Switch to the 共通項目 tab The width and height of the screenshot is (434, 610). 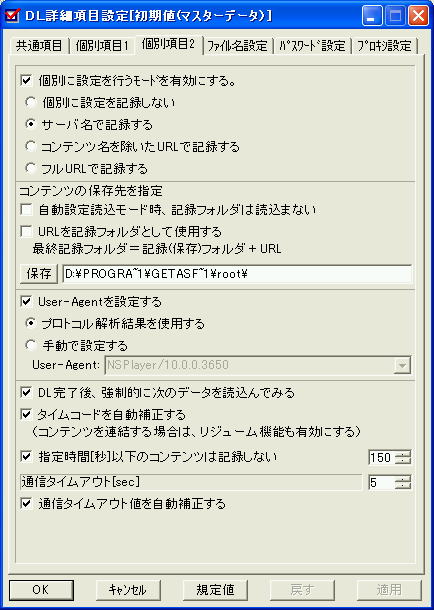point(38,46)
